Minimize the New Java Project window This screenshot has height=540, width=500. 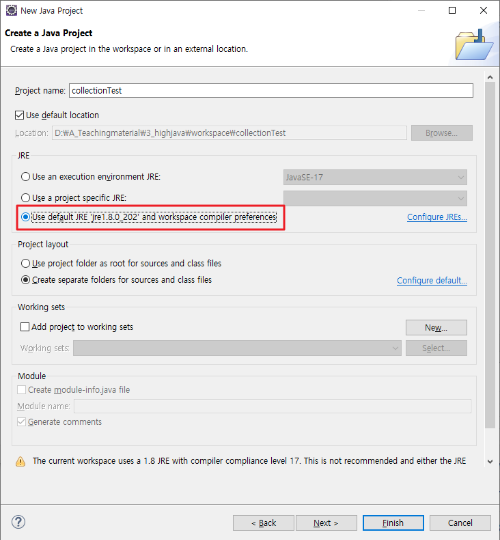[421, 11]
